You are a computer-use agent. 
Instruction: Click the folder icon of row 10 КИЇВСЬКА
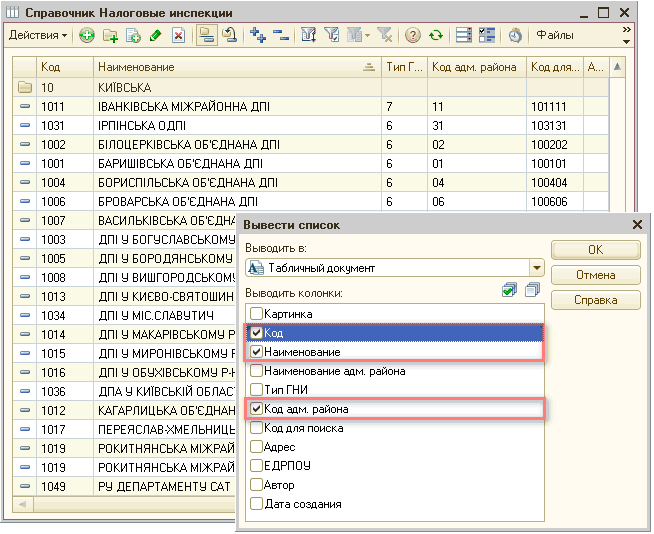tap(25, 88)
